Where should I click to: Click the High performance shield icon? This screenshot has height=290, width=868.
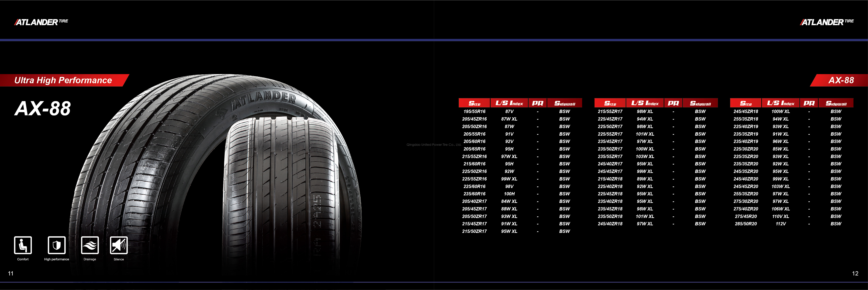point(57,245)
